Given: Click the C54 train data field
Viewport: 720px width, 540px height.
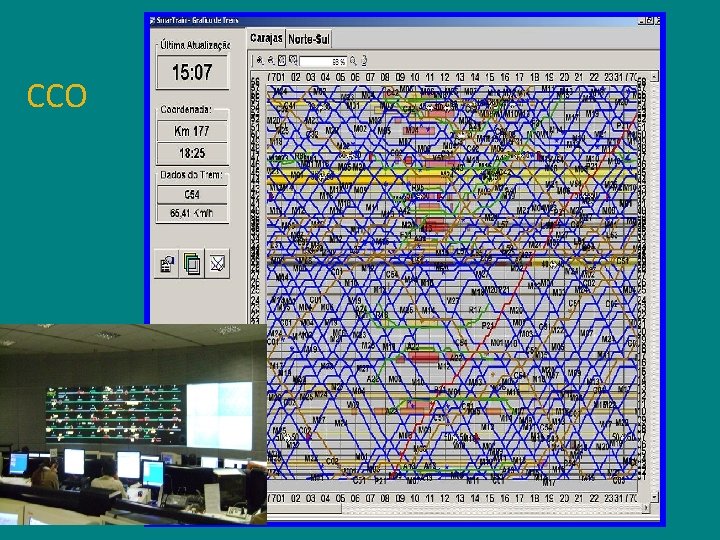Looking at the screenshot, I should (192, 195).
